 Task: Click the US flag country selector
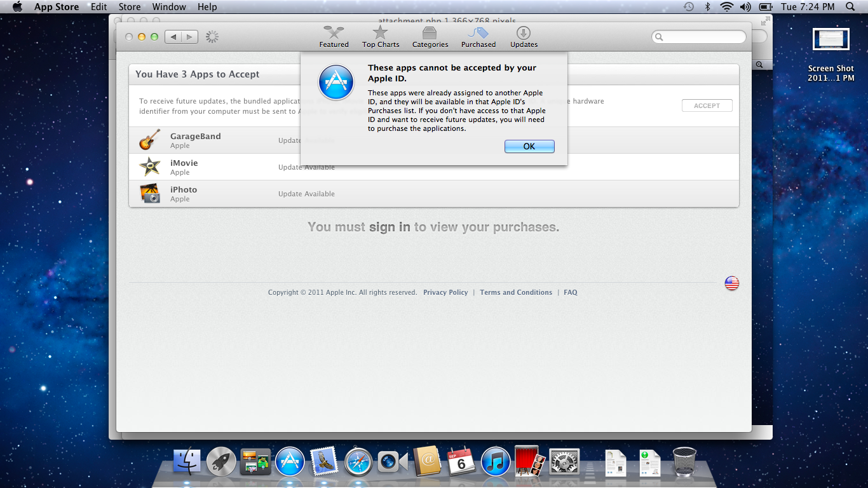coord(732,283)
